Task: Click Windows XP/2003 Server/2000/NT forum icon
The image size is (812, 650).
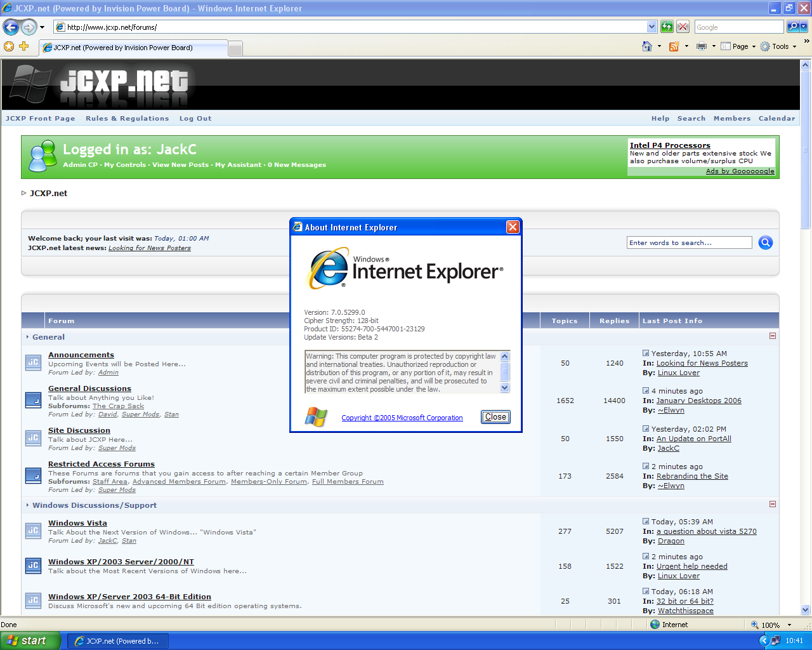Action: [x=33, y=566]
